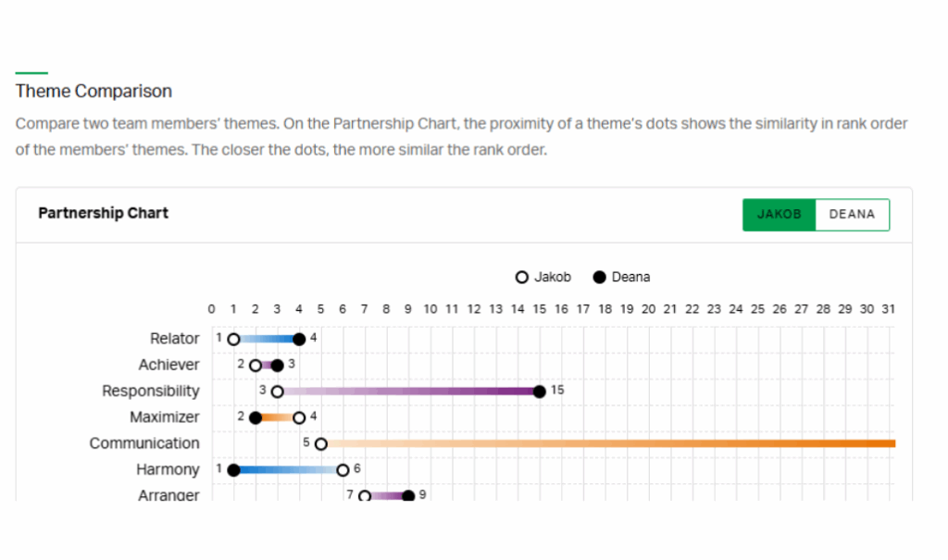
Task: Click Deana's filled legend marker
Action: coord(599,277)
